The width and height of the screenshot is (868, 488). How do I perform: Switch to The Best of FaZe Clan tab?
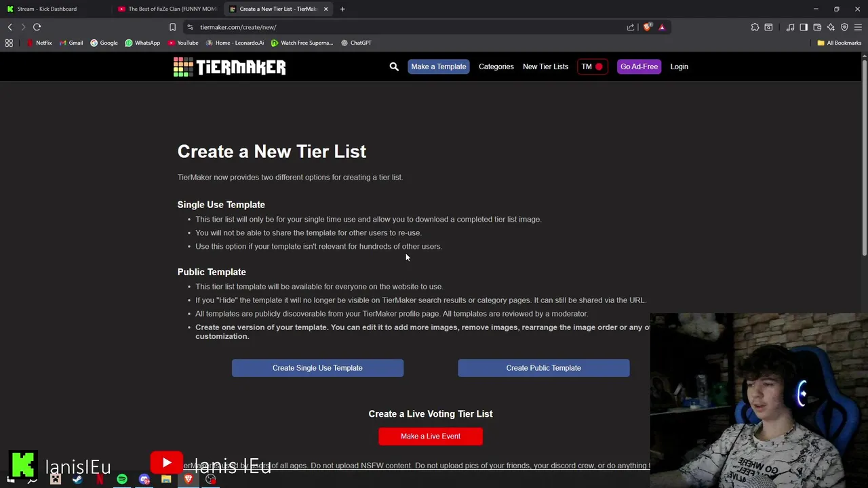tap(167, 9)
